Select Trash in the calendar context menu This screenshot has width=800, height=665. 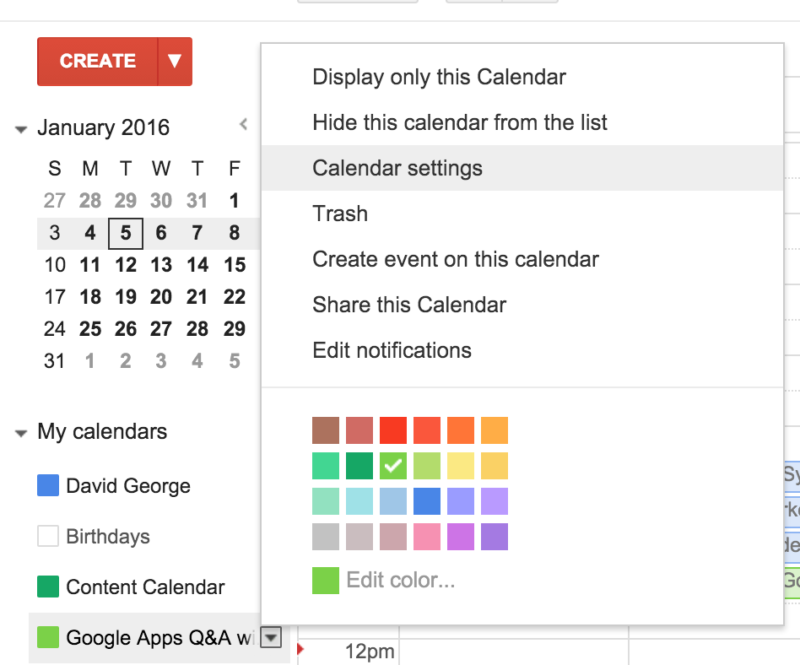click(340, 213)
